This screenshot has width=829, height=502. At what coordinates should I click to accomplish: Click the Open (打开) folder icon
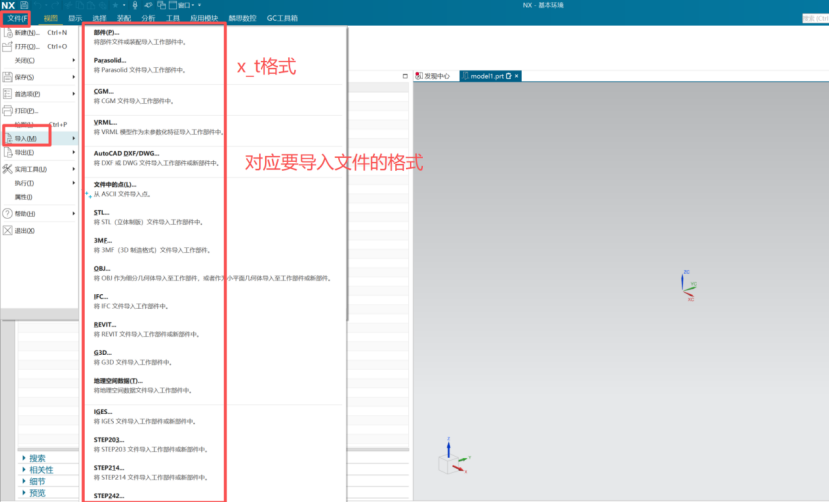(x=7, y=46)
